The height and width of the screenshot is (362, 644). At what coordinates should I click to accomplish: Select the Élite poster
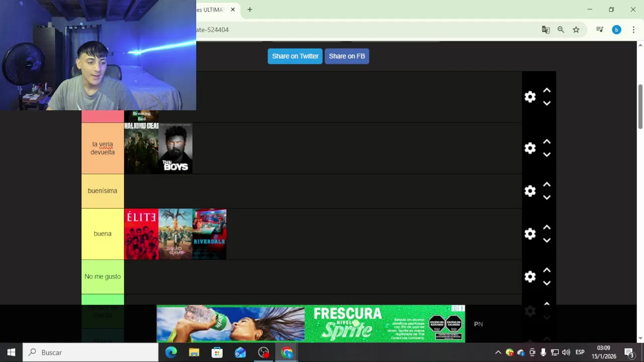coord(141,234)
